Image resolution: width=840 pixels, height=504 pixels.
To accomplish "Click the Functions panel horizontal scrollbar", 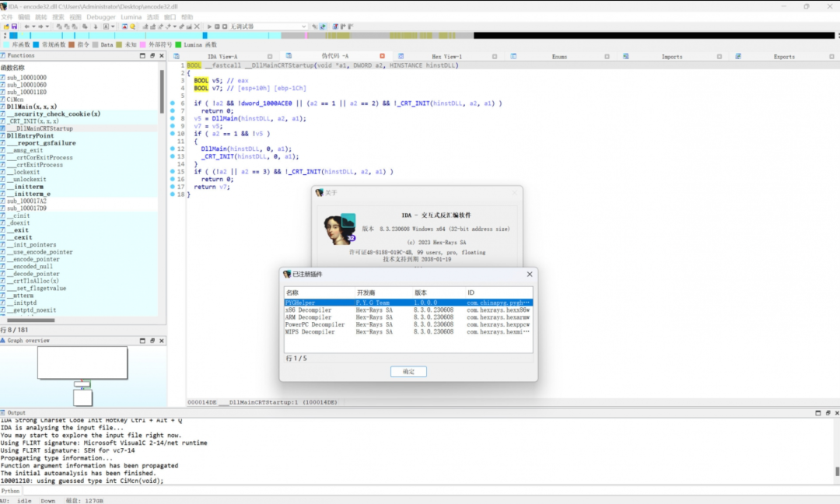I will [30, 320].
